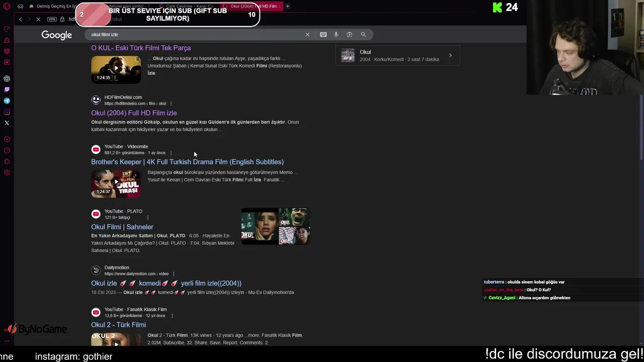The width and height of the screenshot is (644, 362).
Task: Open more options for YouTube PLATO result
Action: click(148, 218)
